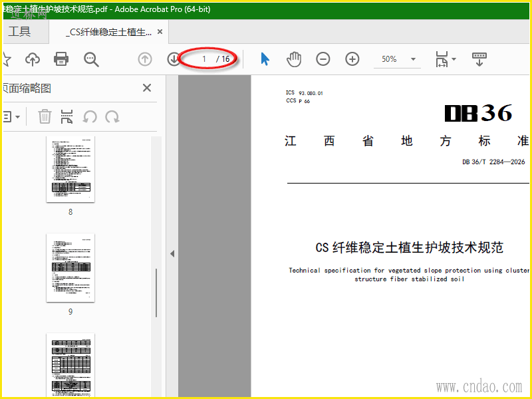Click the title CS 纤维稳定土植生护坡技术规范
This screenshot has width=532, height=399.
pyautogui.click(x=410, y=247)
